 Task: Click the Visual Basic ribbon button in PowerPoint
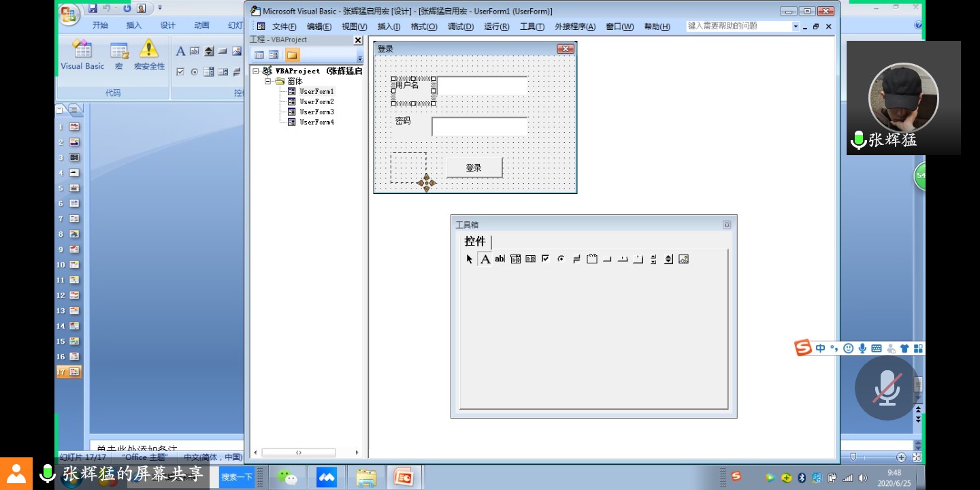pos(82,56)
